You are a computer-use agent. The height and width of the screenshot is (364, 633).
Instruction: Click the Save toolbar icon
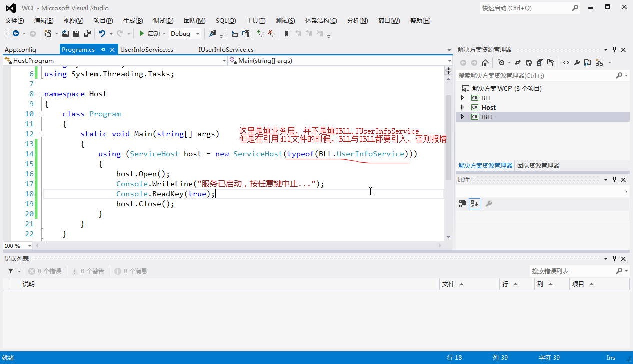[x=76, y=33]
